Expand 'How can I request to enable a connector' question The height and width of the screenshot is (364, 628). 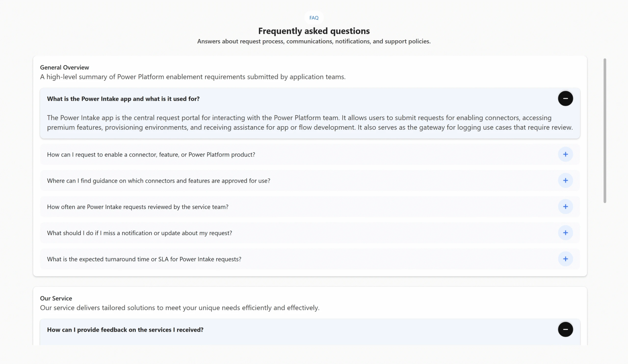151,155
